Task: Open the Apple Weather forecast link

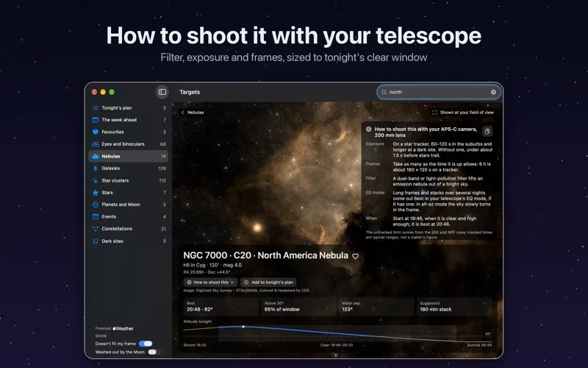Action: tap(123, 328)
